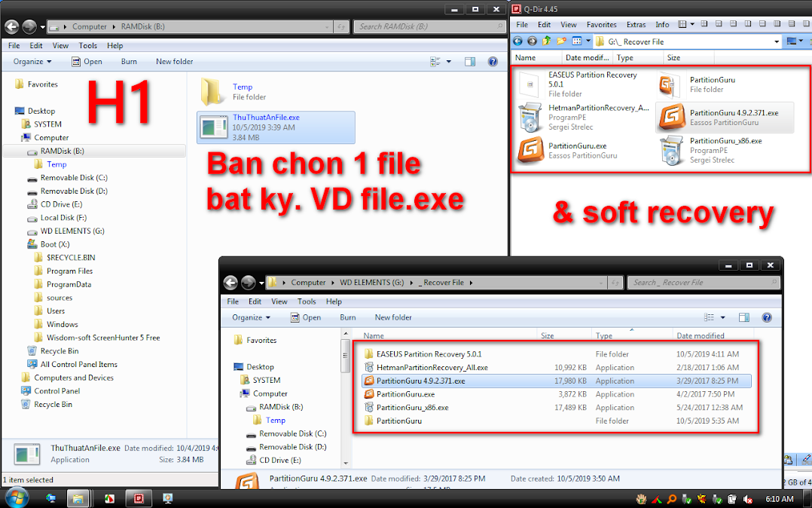
Task: Click the muted volume tray icon
Action: pyautogui.click(x=747, y=500)
